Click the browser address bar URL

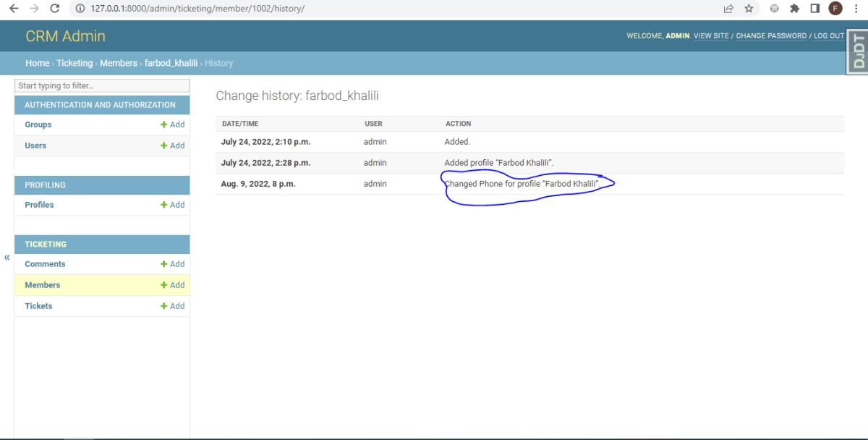coord(197,9)
